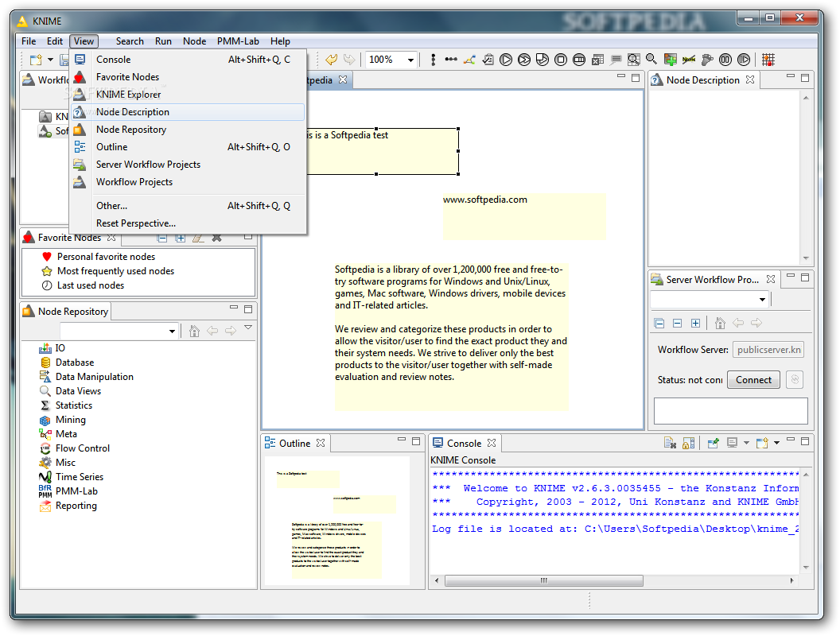Viewport: 840px width, 636px height.
Task: Choose Reset Perspective... in View menu
Action: click(x=188, y=223)
